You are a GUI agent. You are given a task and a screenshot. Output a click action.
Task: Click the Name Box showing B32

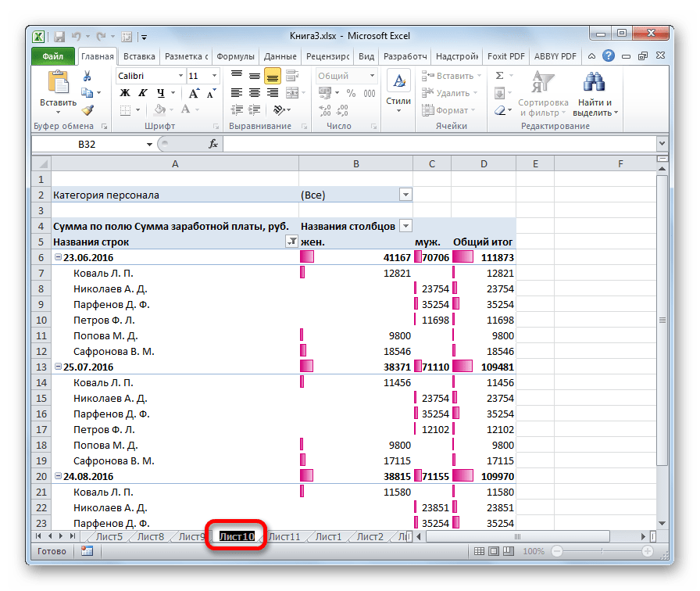(91, 144)
